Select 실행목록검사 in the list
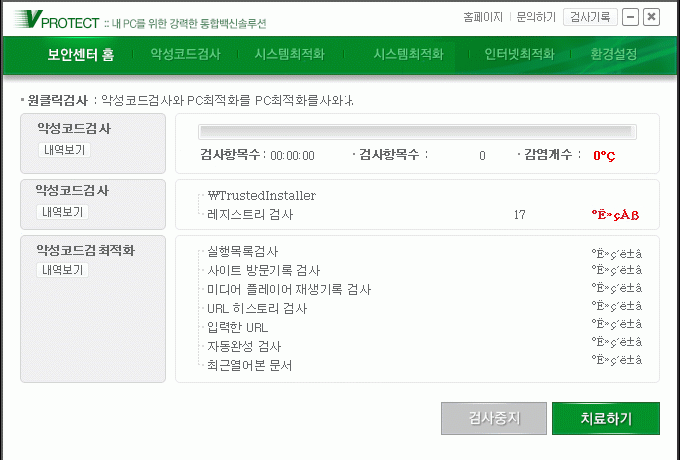The width and height of the screenshot is (682, 460). pos(242,251)
